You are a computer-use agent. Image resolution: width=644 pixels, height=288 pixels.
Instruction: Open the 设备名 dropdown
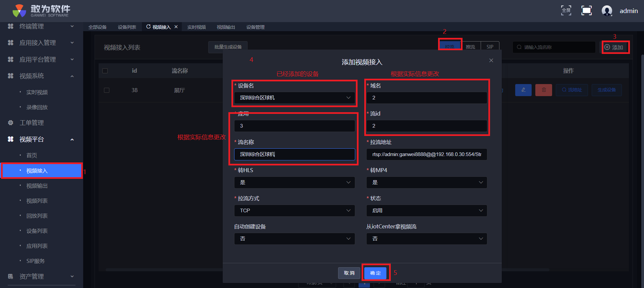pos(294,98)
